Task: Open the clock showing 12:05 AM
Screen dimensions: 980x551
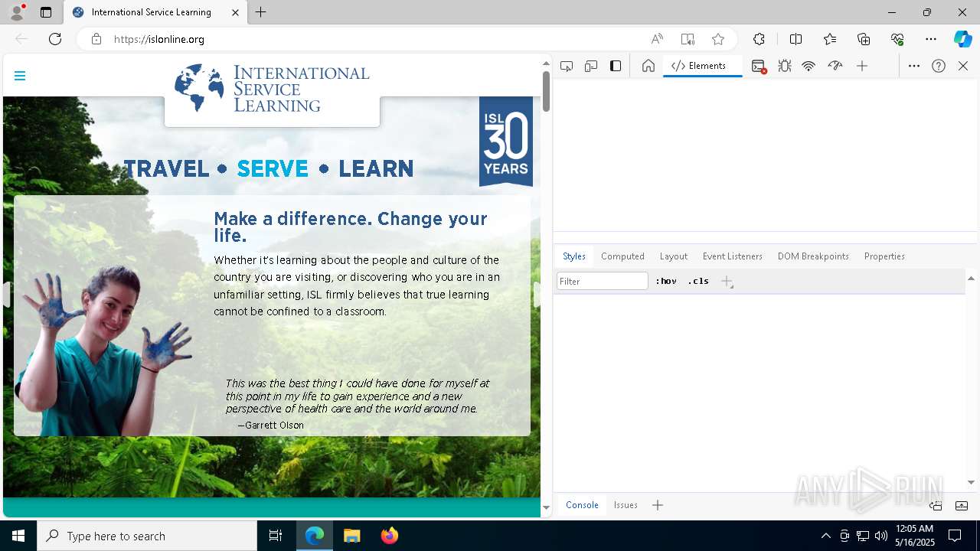Action: pos(915,536)
